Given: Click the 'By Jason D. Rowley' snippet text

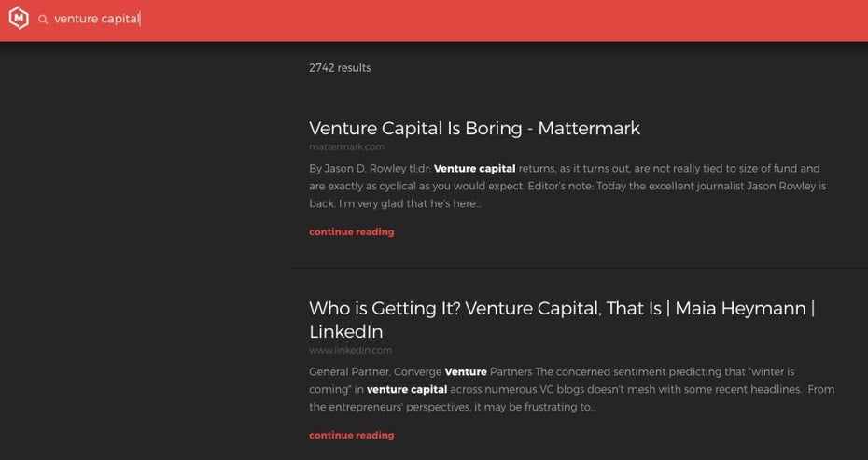Looking at the screenshot, I should coord(357,168).
